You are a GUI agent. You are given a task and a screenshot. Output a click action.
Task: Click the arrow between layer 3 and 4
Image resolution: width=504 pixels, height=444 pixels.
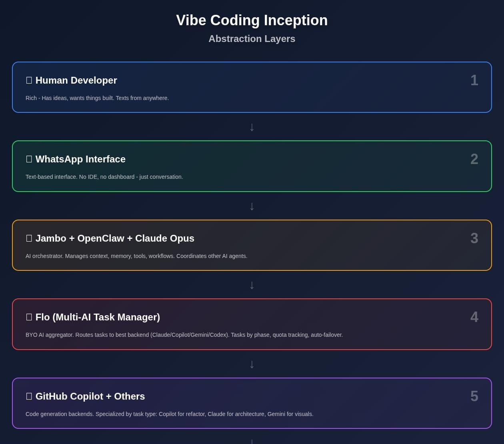(252, 285)
